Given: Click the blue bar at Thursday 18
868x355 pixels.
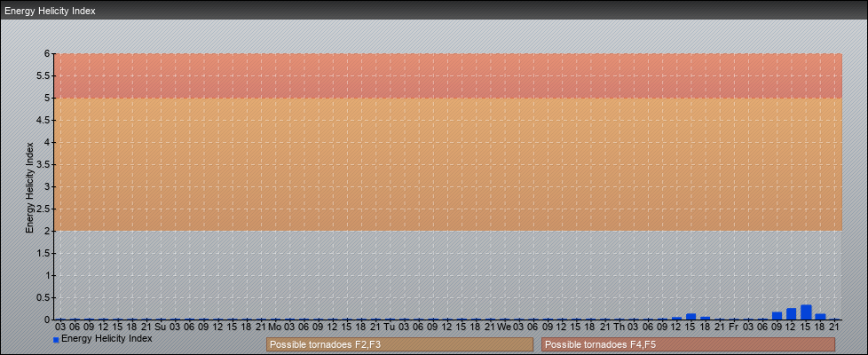Looking at the screenshot, I should coord(706,318).
